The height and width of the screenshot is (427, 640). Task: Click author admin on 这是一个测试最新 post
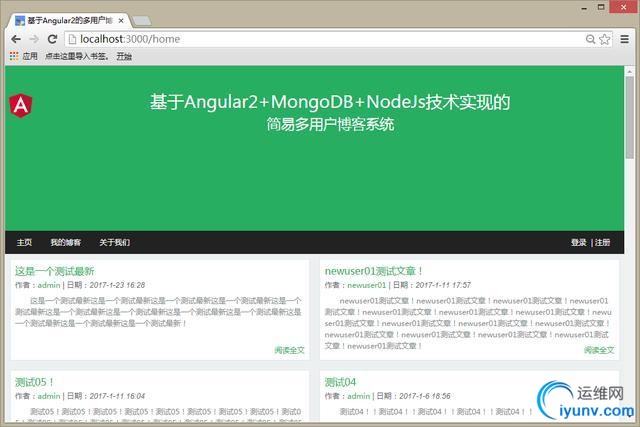pos(49,285)
